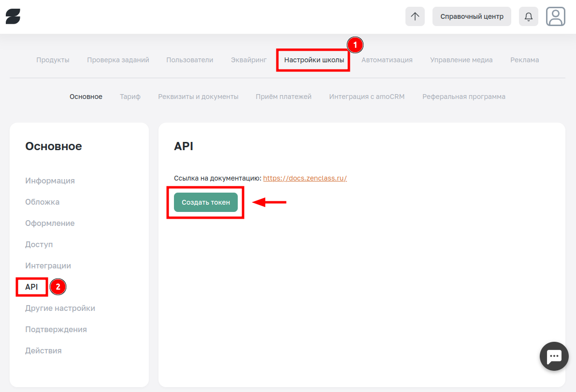Open the notifications bell
Viewport: 576px width, 392px height.
pyautogui.click(x=528, y=16)
